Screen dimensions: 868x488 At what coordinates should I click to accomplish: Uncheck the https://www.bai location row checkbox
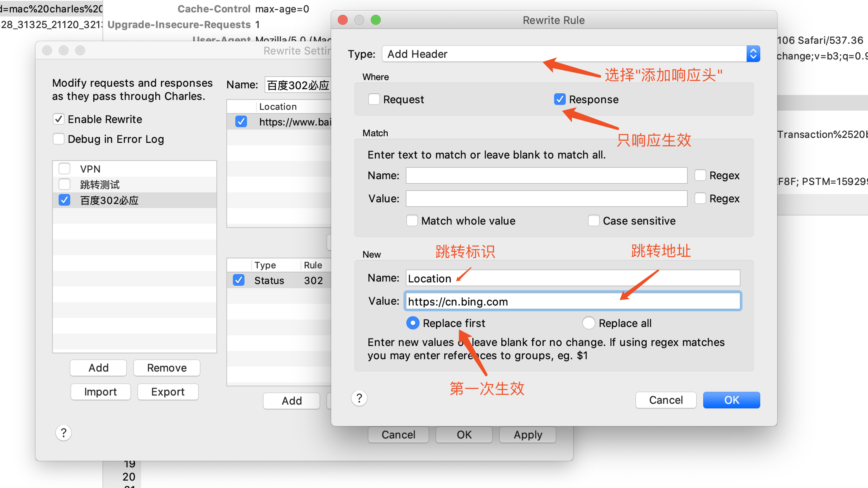[241, 122]
